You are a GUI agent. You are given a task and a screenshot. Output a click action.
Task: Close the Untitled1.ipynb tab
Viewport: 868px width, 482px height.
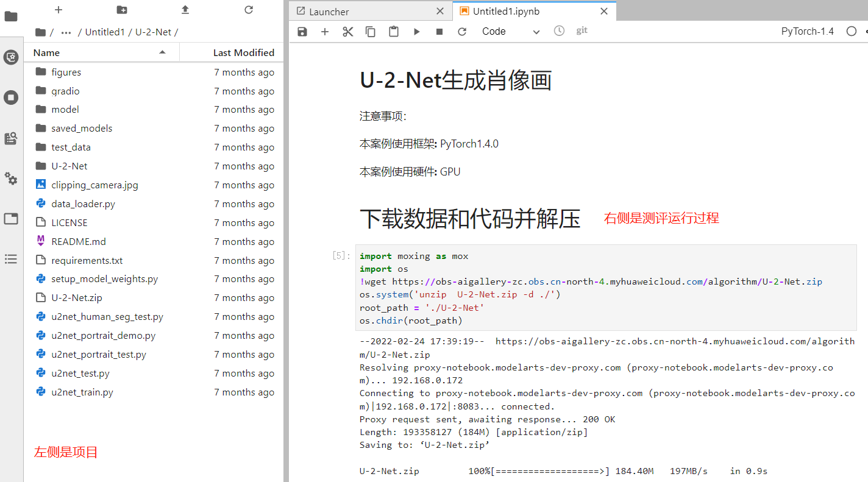pyautogui.click(x=604, y=12)
